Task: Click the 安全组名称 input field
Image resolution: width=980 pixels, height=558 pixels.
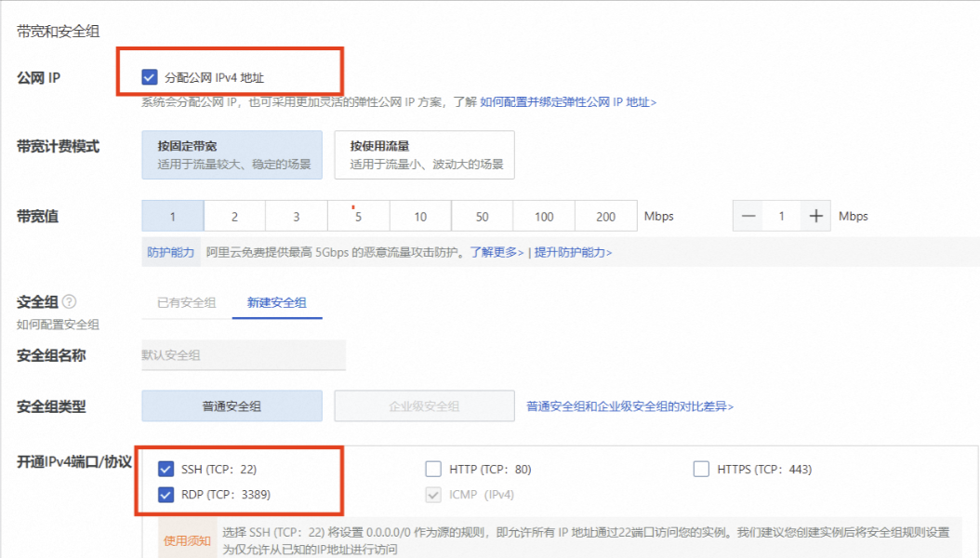Action: pos(243,355)
